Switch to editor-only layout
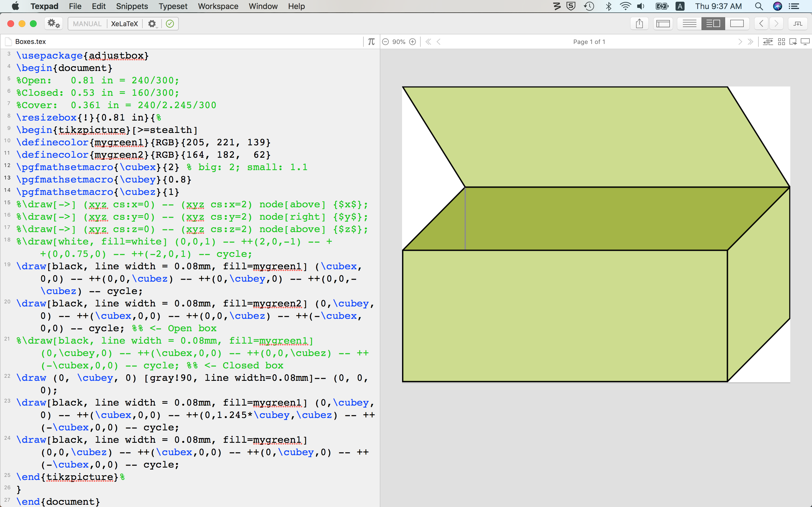The image size is (812, 507). pos(689,23)
